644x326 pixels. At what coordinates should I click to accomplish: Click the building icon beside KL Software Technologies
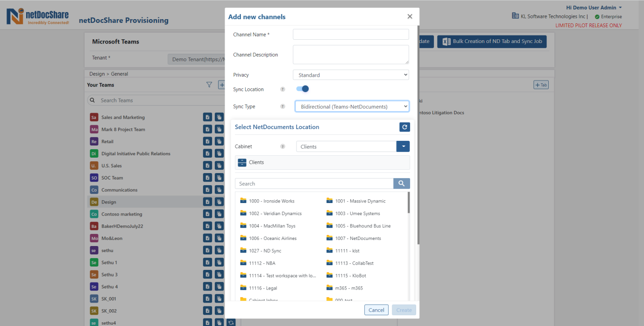tap(516, 16)
